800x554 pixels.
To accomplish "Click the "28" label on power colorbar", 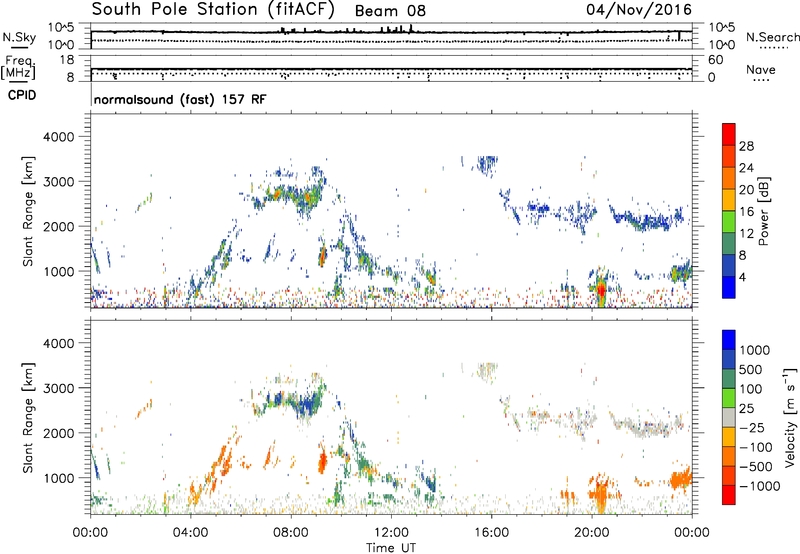I will pyautogui.click(x=746, y=146).
